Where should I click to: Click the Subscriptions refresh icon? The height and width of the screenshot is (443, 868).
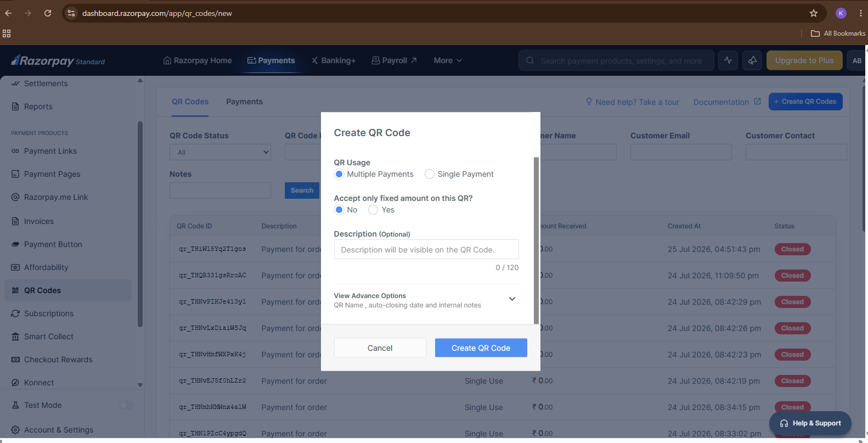15,313
